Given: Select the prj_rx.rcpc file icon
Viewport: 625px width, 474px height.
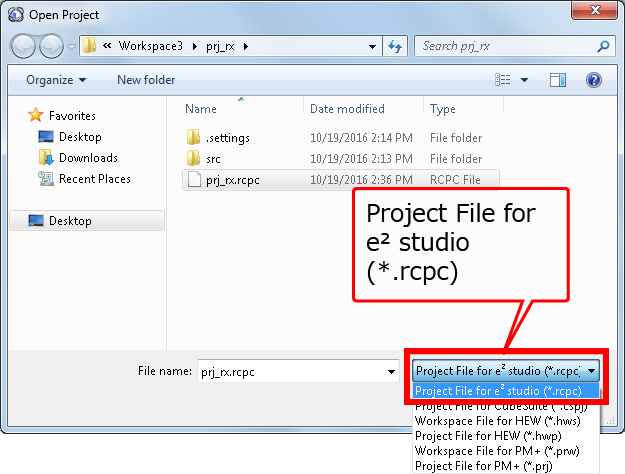Looking at the screenshot, I should coord(194,180).
